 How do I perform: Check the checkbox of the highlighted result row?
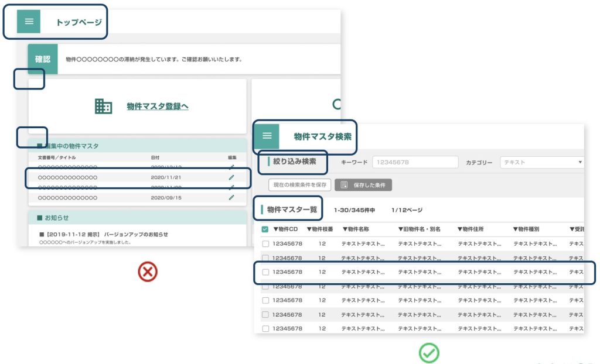pyautogui.click(x=266, y=272)
